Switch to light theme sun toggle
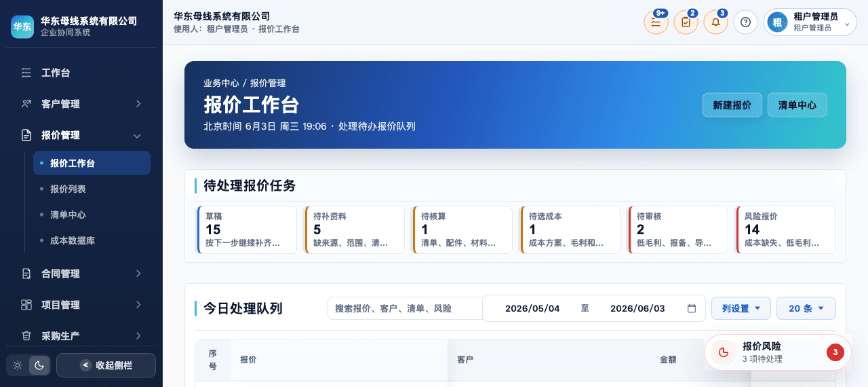868x387 pixels. [x=18, y=365]
